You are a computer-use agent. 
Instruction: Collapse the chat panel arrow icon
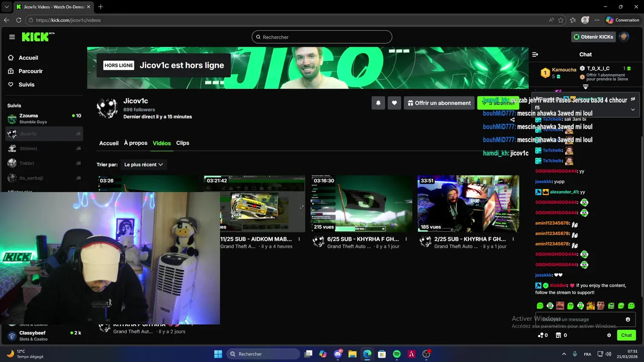(535, 54)
